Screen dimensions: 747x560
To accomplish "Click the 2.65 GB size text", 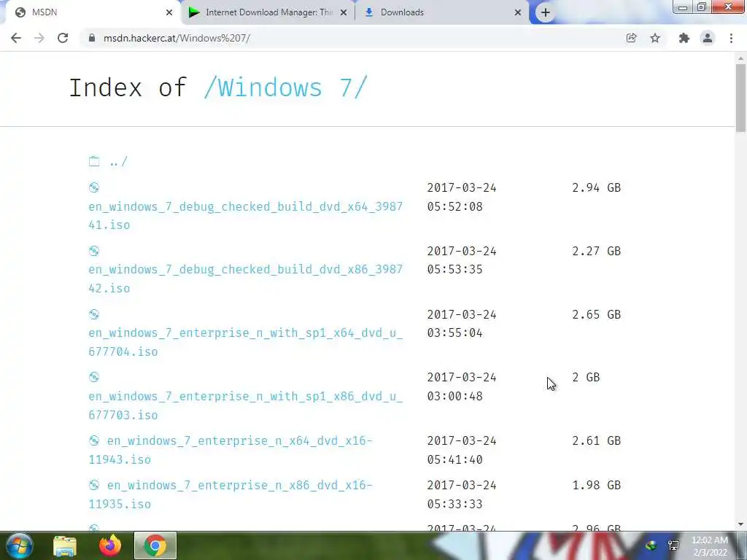I will [x=597, y=314].
